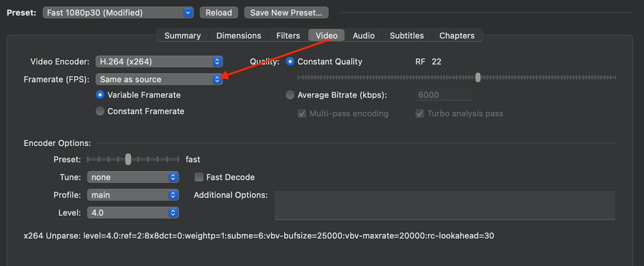Select the Variable Framerate radio button

(100, 95)
